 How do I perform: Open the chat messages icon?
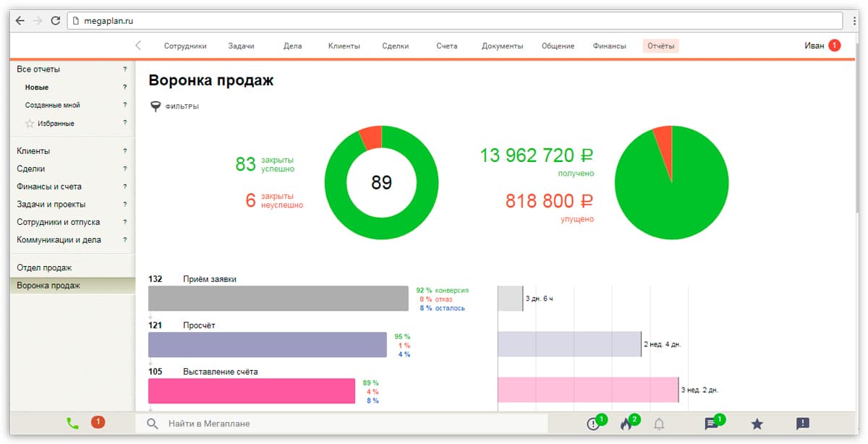711,424
